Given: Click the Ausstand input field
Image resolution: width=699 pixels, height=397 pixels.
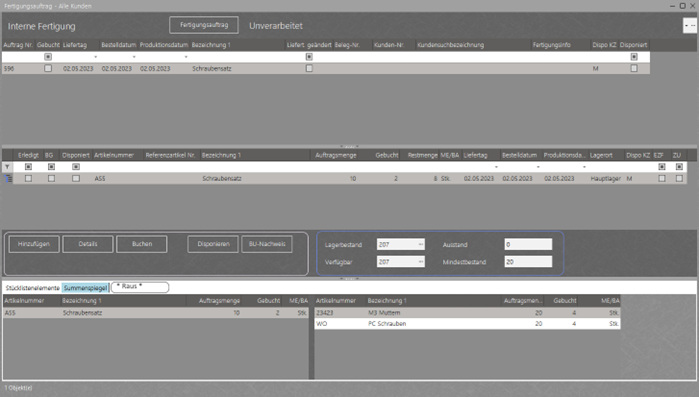Looking at the screenshot, I should pyautogui.click(x=528, y=244).
